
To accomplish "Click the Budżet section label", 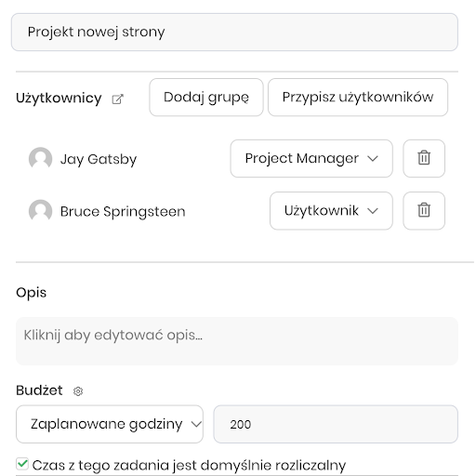I will tap(39, 390).
